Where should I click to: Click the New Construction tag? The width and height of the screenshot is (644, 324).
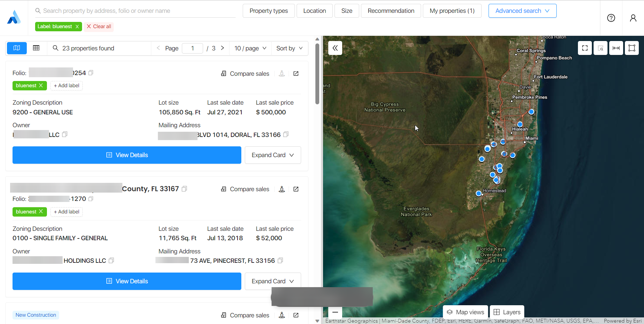36,315
